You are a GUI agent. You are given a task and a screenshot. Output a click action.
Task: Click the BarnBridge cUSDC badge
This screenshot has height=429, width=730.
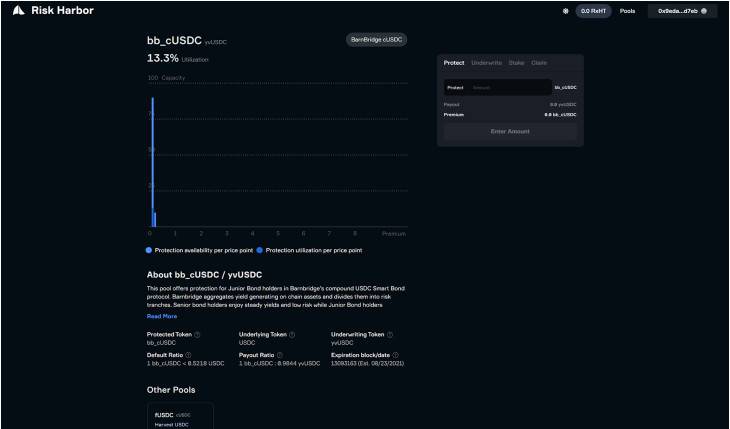(x=376, y=40)
